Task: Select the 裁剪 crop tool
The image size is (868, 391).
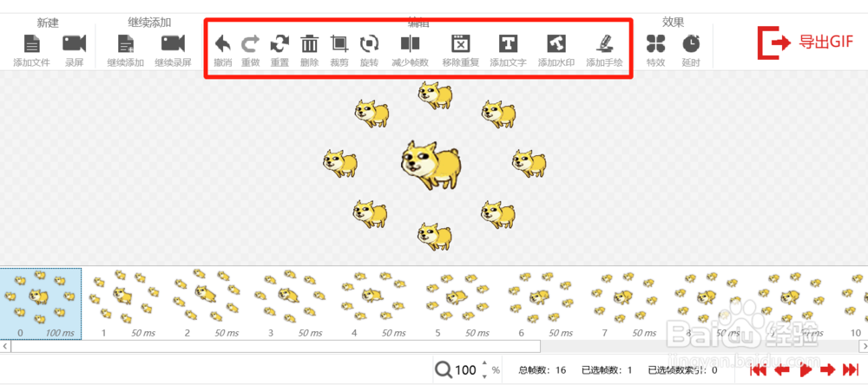Action: tap(339, 43)
